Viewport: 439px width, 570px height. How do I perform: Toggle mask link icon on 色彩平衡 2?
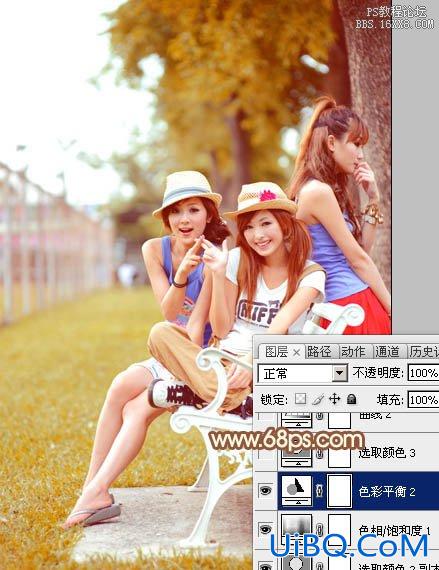[x=319, y=491]
